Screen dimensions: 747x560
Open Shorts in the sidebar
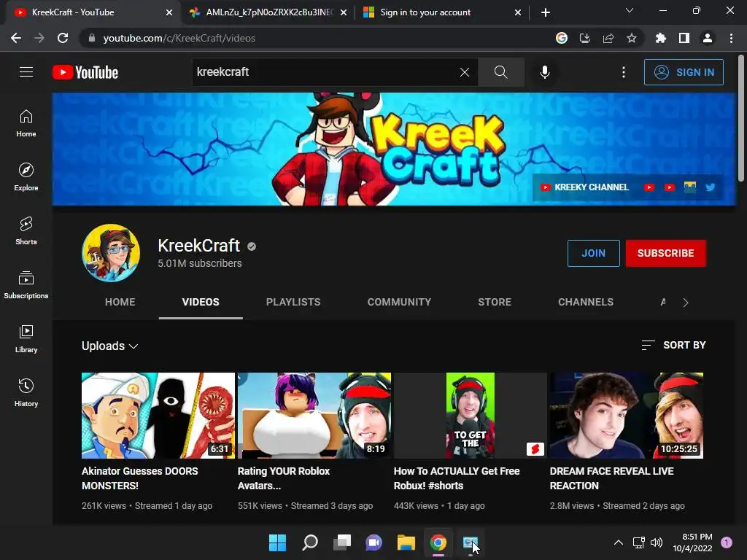tap(26, 230)
